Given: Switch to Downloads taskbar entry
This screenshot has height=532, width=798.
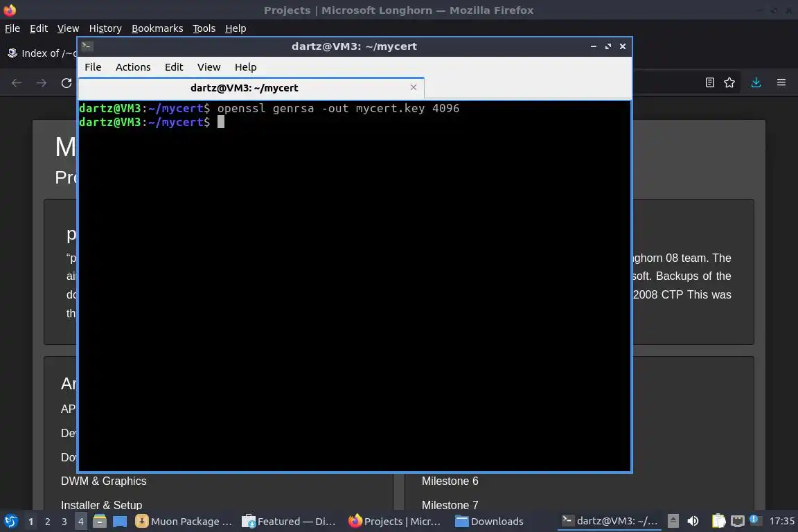Looking at the screenshot, I should tap(490, 522).
